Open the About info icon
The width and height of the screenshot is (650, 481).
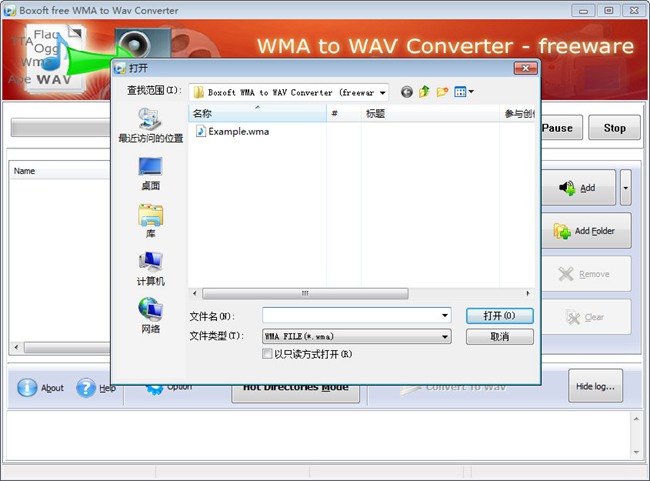coord(27,388)
